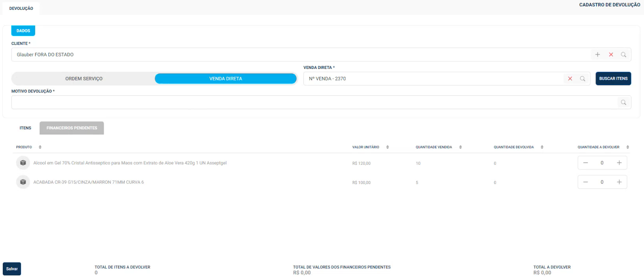Open the Financeiros Pendentes tab
The height and width of the screenshot is (277, 644).
(71, 128)
